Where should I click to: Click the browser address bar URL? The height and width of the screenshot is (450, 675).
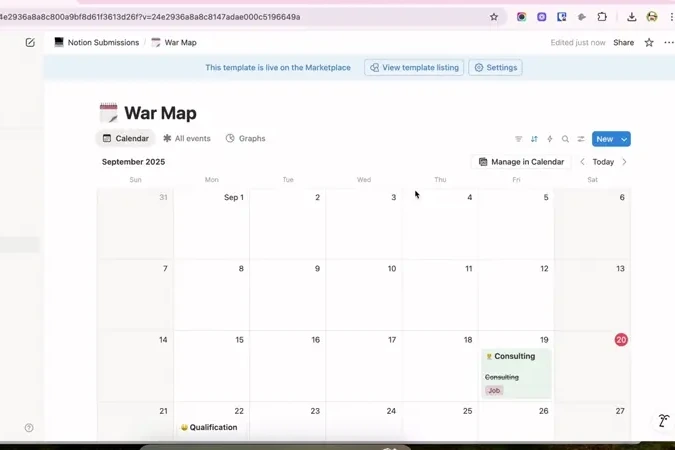(x=151, y=17)
